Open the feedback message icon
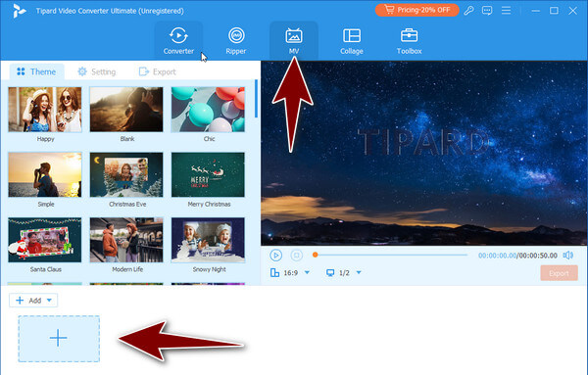Screen dimensions: 588x375 click(x=487, y=10)
